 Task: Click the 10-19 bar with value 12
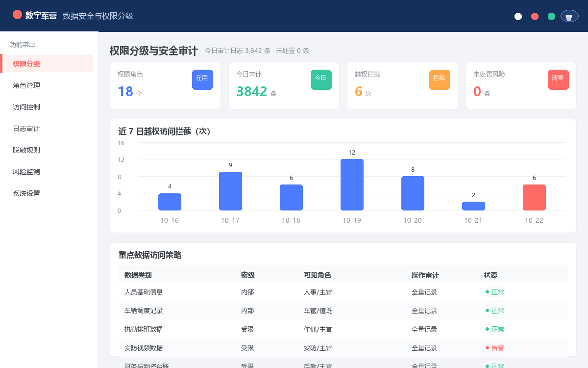coord(352,184)
